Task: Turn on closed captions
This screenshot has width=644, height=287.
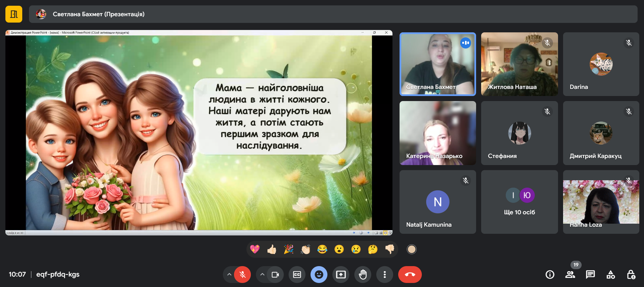Action: (x=297, y=275)
